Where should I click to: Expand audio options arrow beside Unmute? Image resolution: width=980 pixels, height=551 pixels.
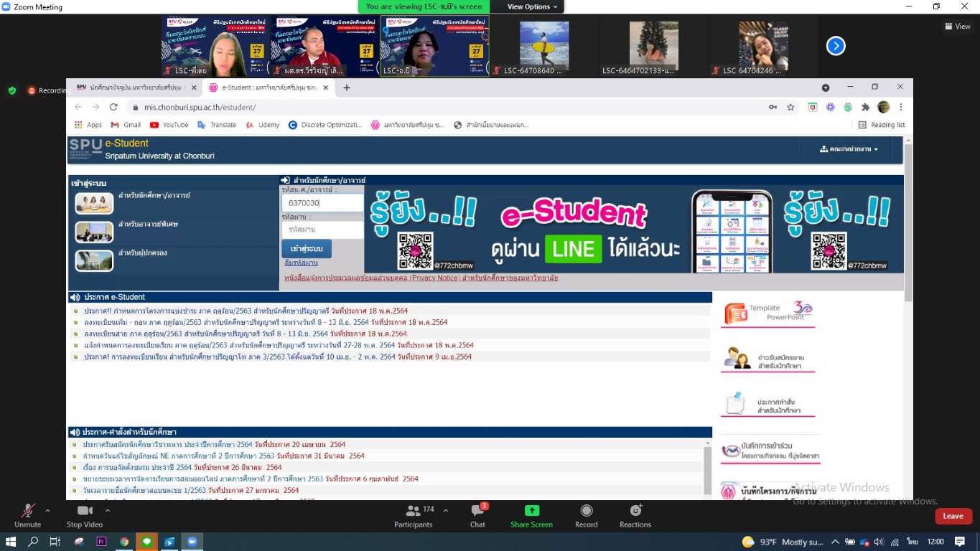click(47, 511)
